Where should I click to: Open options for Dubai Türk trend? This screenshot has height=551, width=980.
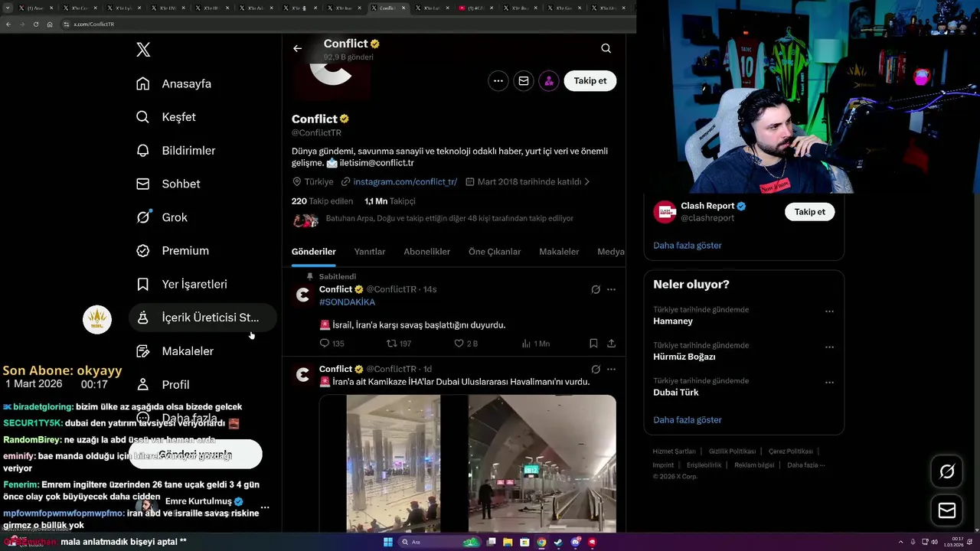pos(829,382)
